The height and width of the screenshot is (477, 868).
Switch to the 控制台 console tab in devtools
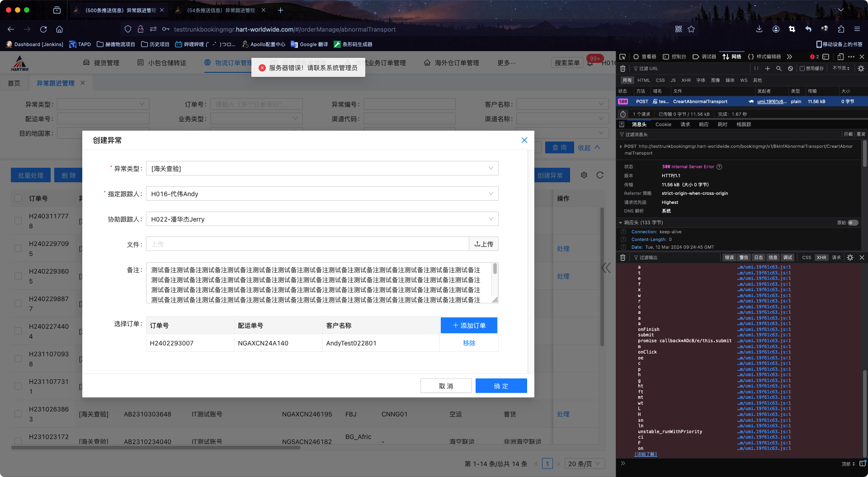click(x=675, y=57)
